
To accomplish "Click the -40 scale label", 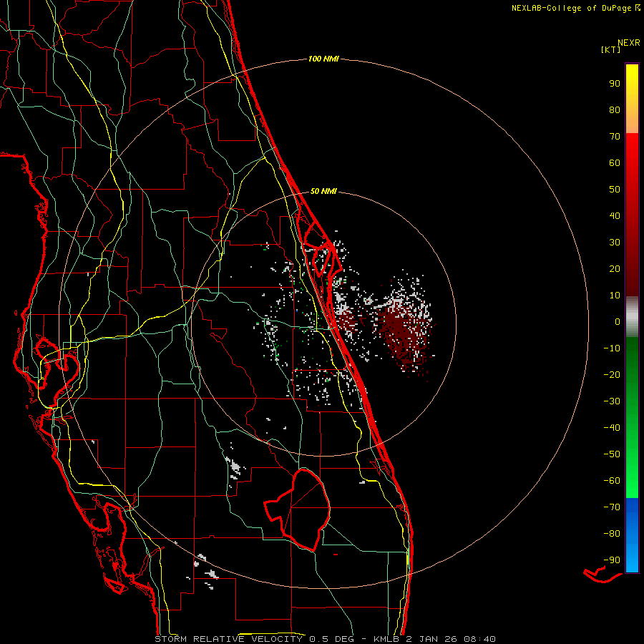I will (x=612, y=428).
